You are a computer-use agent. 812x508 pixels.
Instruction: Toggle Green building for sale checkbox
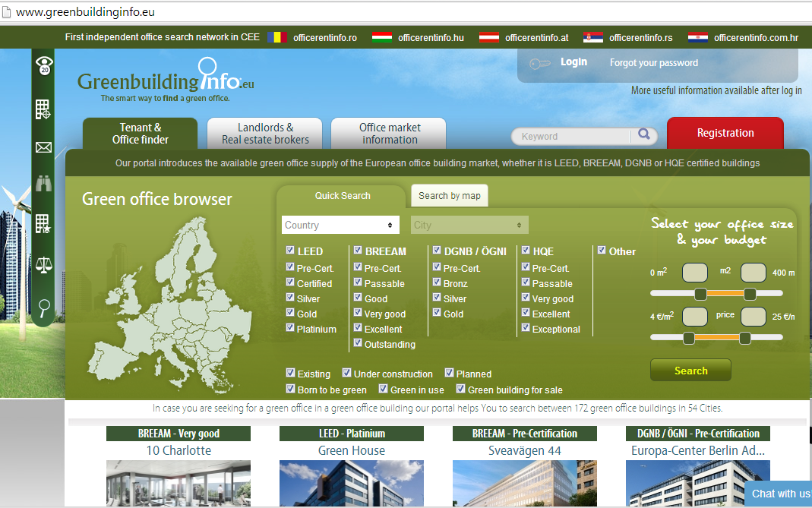click(x=460, y=388)
